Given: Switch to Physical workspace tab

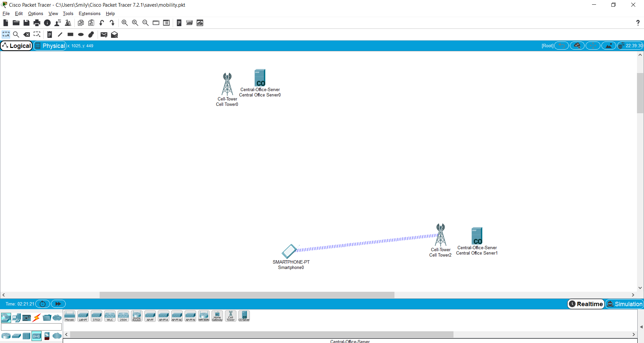Looking at the screenshot, I should [x=50, y=46].
